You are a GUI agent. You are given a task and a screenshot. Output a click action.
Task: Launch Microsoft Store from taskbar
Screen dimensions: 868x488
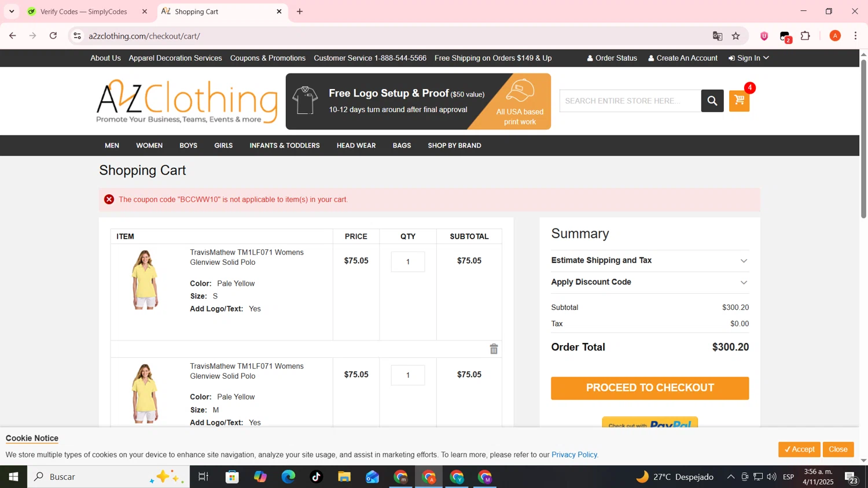pos(232,477)
